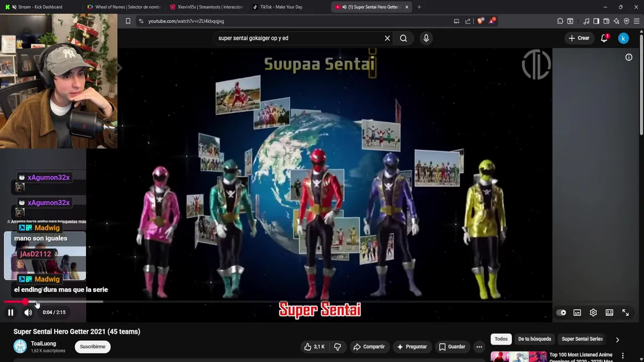Open the browser hamburger menu
The height and width of the screenshot is (362, 644).
[x=636, y=21]
